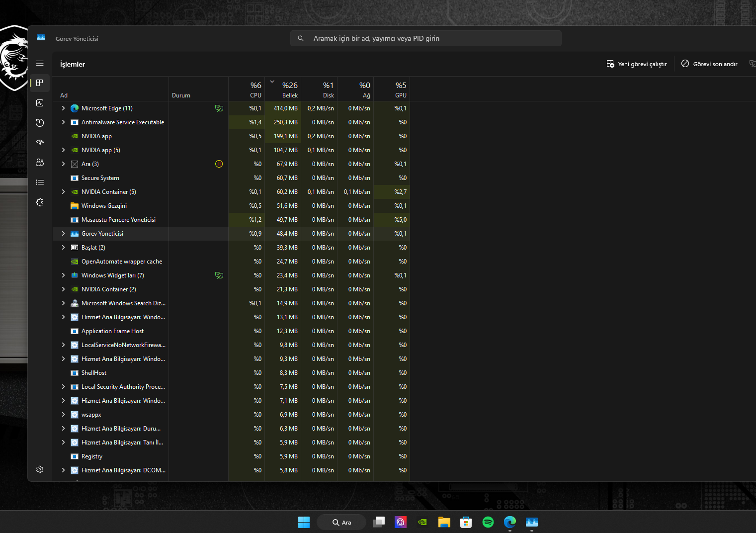Select the Hizmet Ana Bilgisayarı: Duru... row

(x=231, y=429)
